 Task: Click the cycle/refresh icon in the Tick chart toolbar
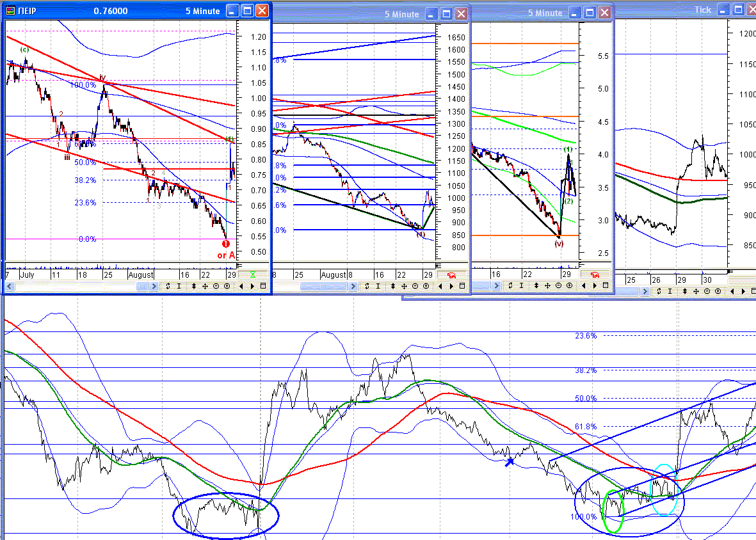(659, 292)
